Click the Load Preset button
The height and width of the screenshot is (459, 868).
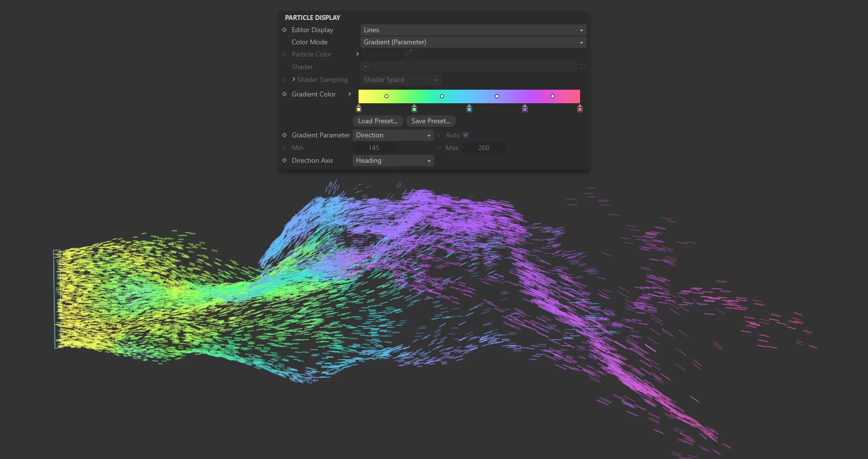click(377, 121)
